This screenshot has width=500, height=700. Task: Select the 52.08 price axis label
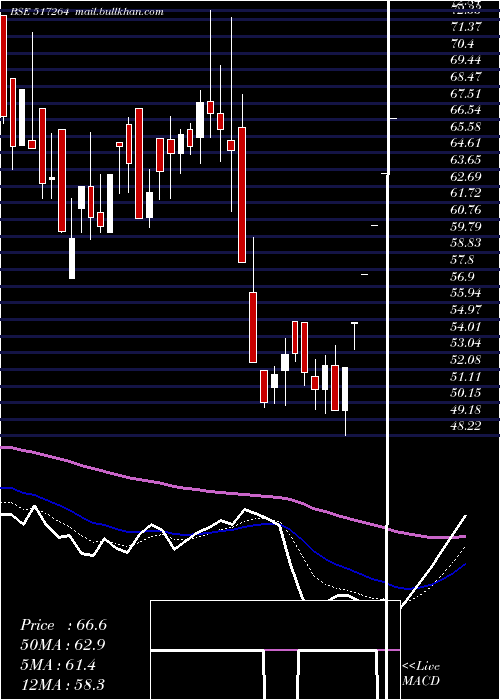[x=466, y=359]
